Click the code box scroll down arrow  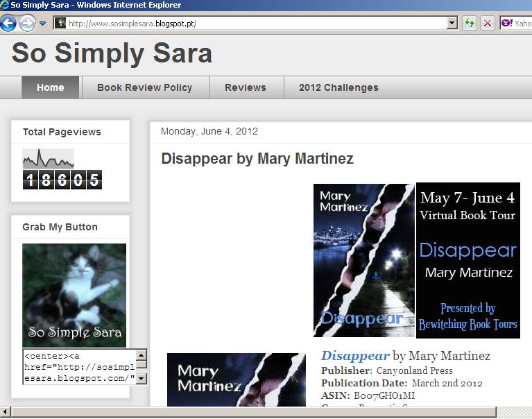(141, 378)
